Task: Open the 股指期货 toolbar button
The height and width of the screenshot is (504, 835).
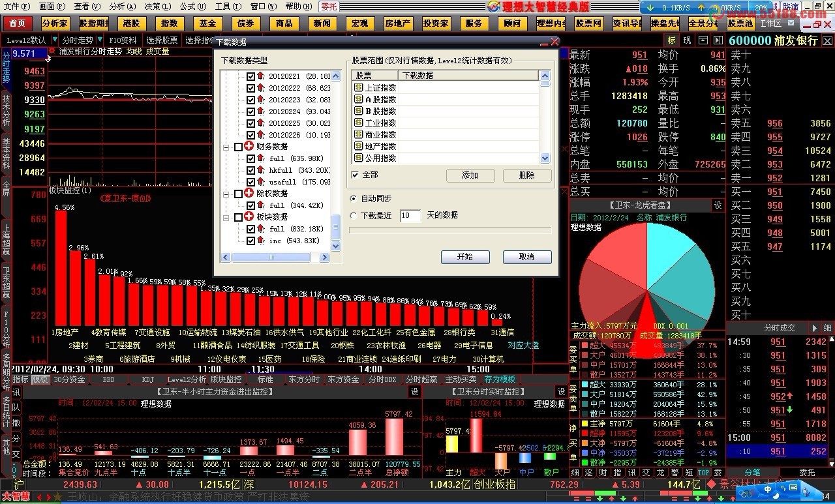Action: tap(94, 23)
